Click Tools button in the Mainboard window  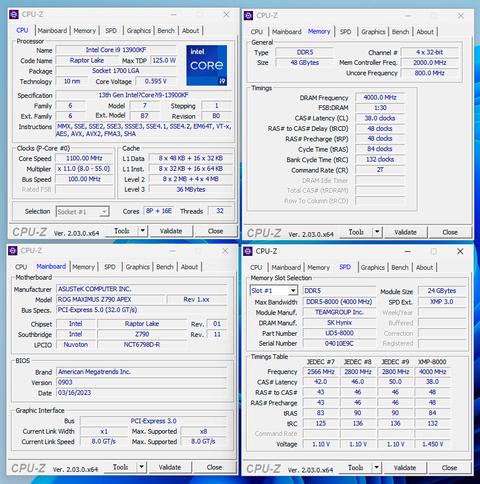(x=120, y=467)
